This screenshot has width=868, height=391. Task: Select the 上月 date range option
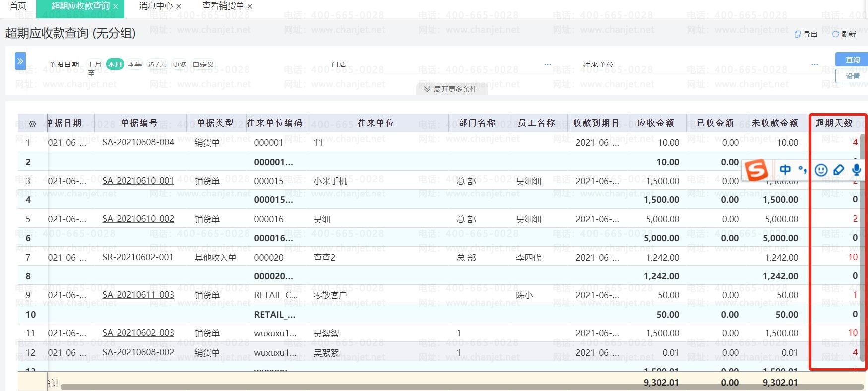pyautogui.click(x=94, y=65)
